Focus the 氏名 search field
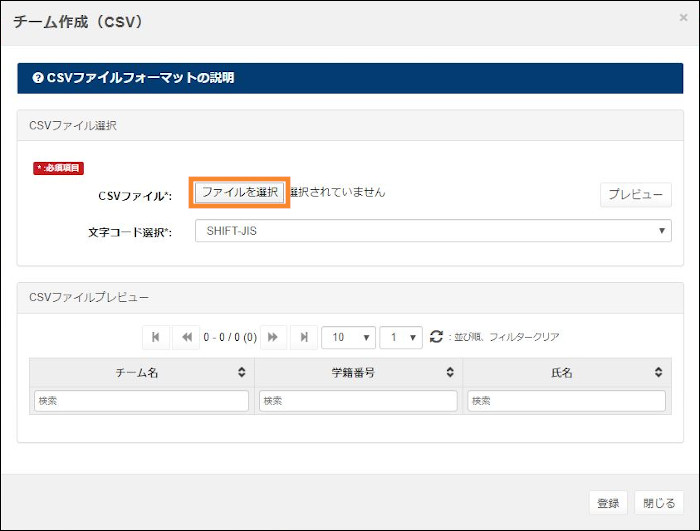Screen dimensions: 700x531 click(x=566, y=401)
